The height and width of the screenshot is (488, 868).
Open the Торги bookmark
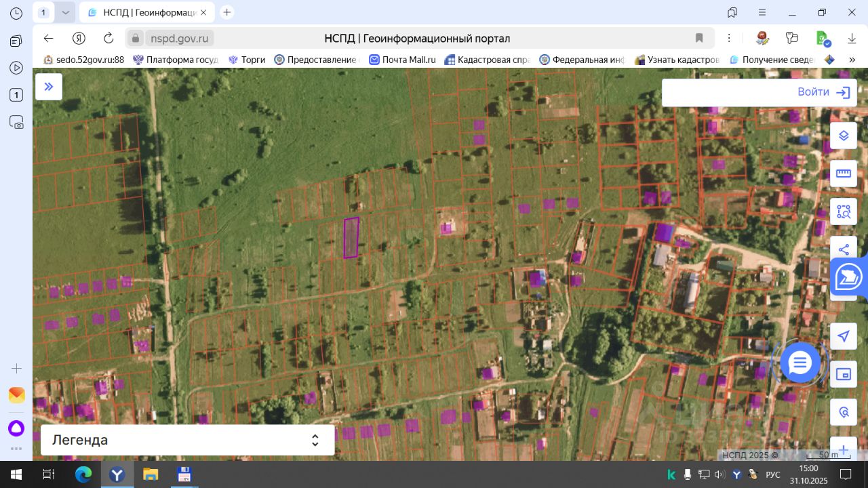247,60
